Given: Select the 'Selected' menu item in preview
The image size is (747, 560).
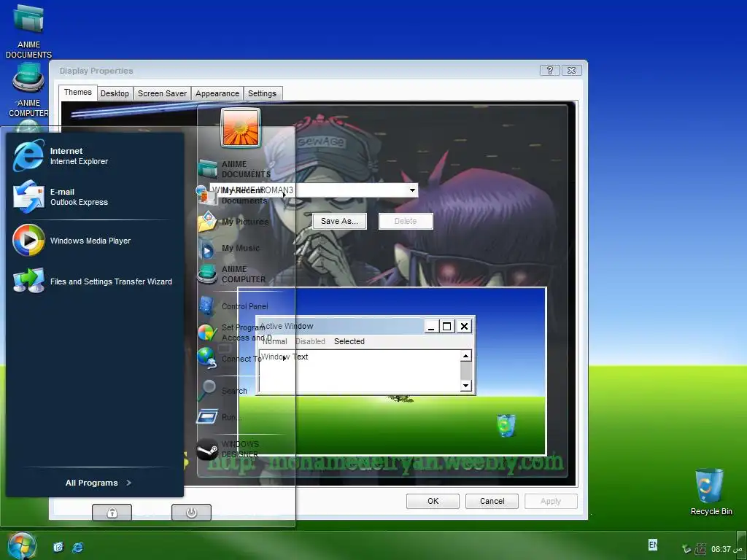Looking at the screenshot, I should [x=349, y=341].
